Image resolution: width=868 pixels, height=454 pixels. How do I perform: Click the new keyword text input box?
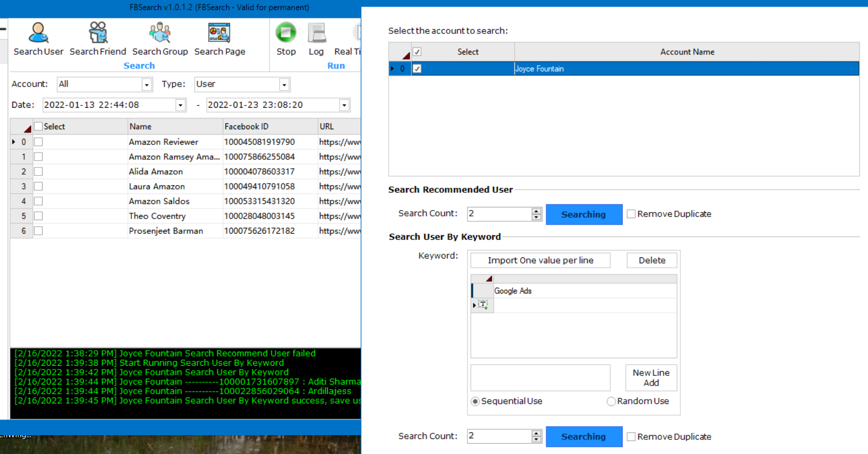coord(540,378)
